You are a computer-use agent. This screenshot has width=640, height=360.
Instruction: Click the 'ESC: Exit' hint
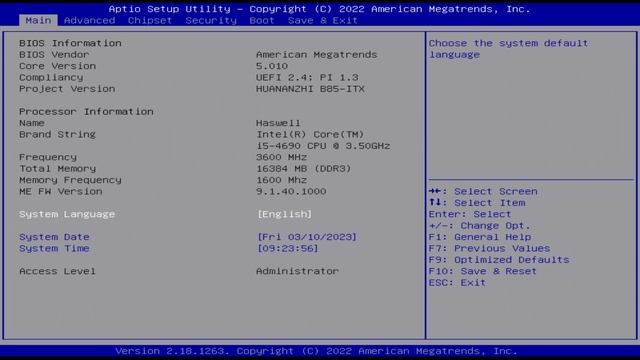[x=457, y=283]
